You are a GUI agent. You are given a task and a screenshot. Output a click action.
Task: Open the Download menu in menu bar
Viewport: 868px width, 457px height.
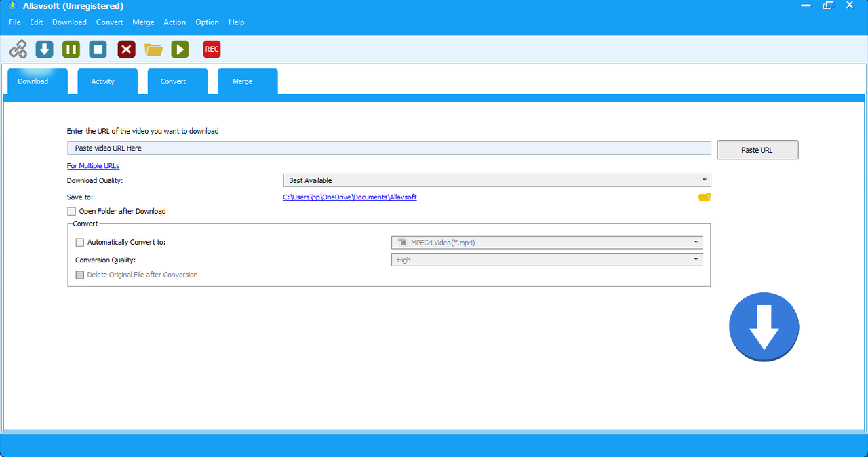69,22
